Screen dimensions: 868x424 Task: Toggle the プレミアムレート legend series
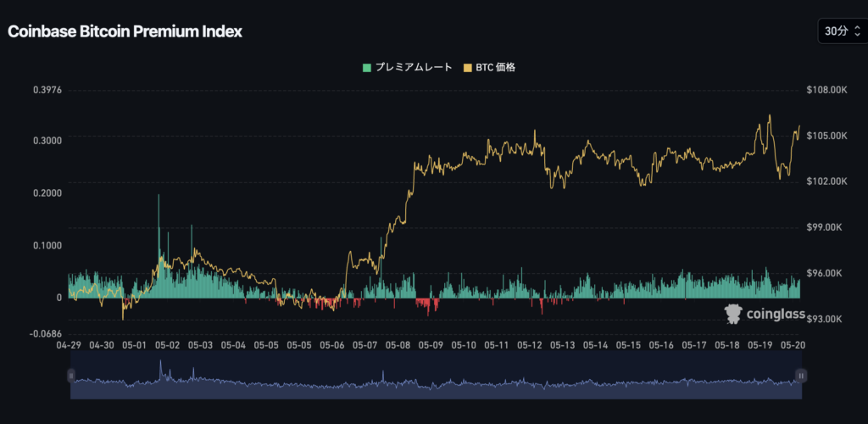click(408, 68)
